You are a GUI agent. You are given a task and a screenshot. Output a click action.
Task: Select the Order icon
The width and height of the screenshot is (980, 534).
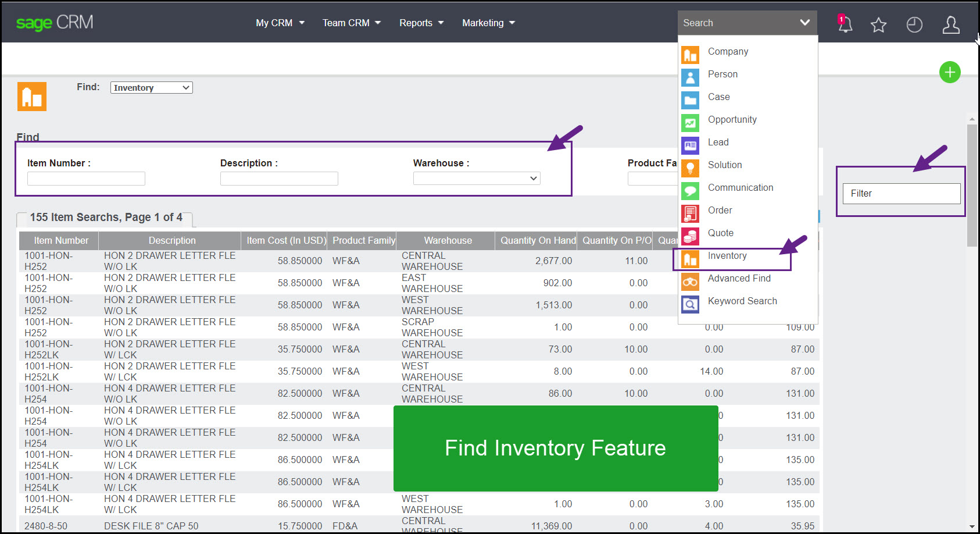pos(690,213)
